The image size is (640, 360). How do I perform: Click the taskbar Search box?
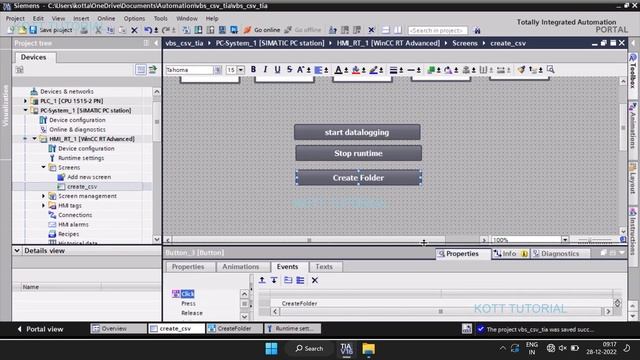(309, 349)
